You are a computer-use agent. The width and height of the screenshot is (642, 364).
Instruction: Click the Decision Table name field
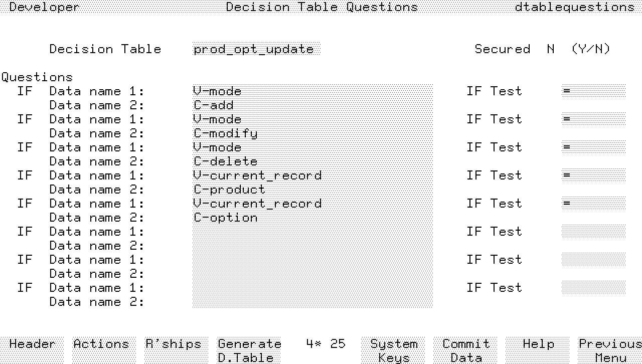[256, 49]
